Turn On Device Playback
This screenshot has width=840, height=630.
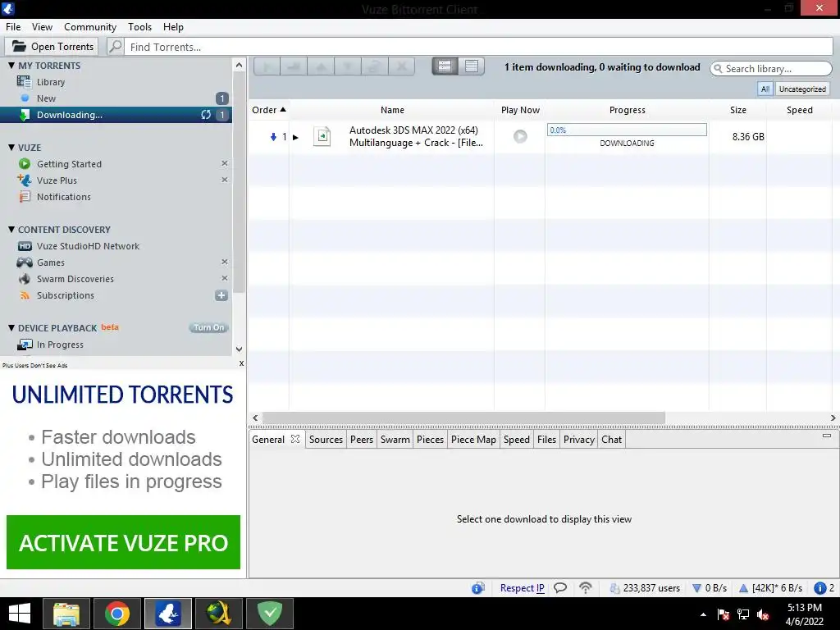pyautogui.click(x=209, y=327)
